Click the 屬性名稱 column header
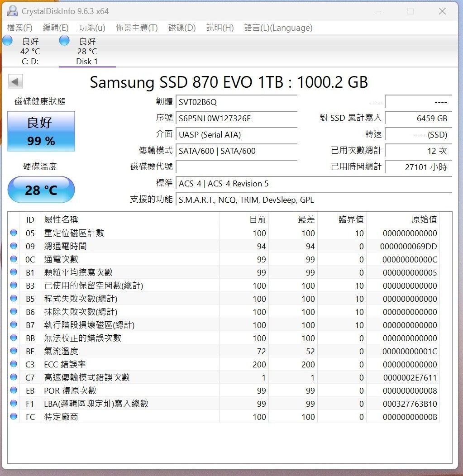463x476 pixels. [x=130, y=219]
